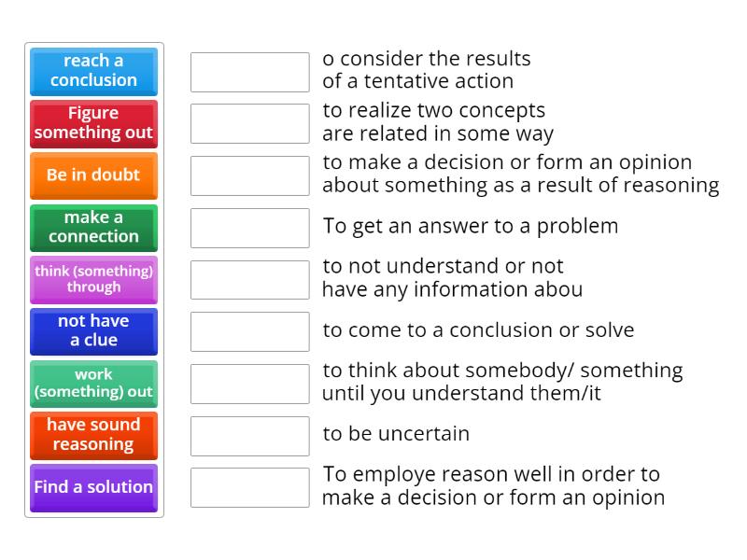This screenshot has height=560, width=747.
Task: Select the box next to 'as a result of reasoning'
Action: click(x=249, y=175)
